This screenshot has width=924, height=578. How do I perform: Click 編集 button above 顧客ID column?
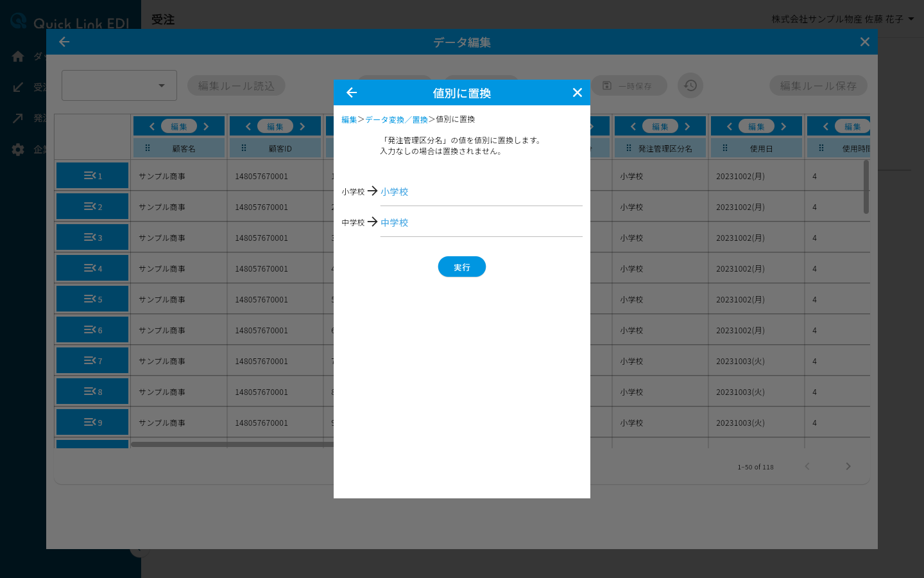point(275,127)
